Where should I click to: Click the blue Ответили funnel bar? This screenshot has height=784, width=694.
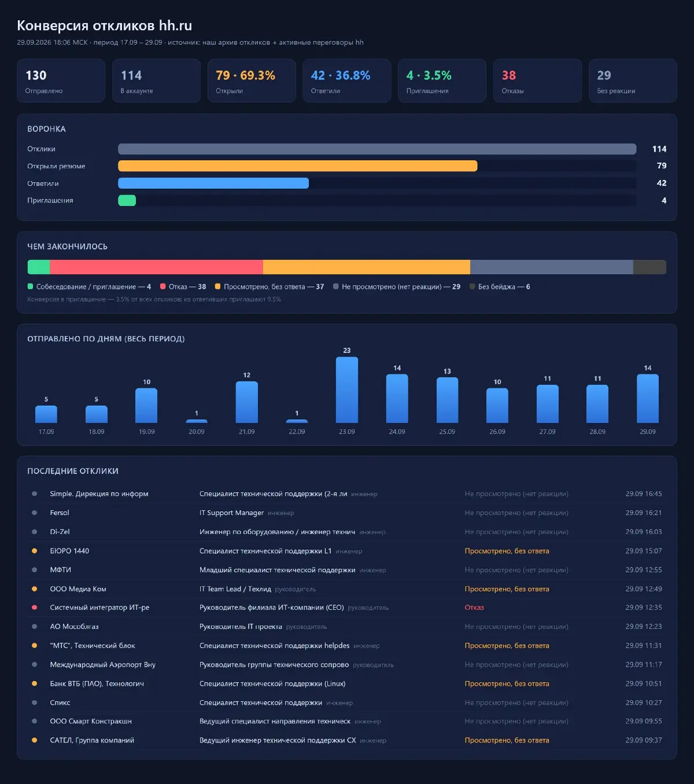click(x=213, y=183)
